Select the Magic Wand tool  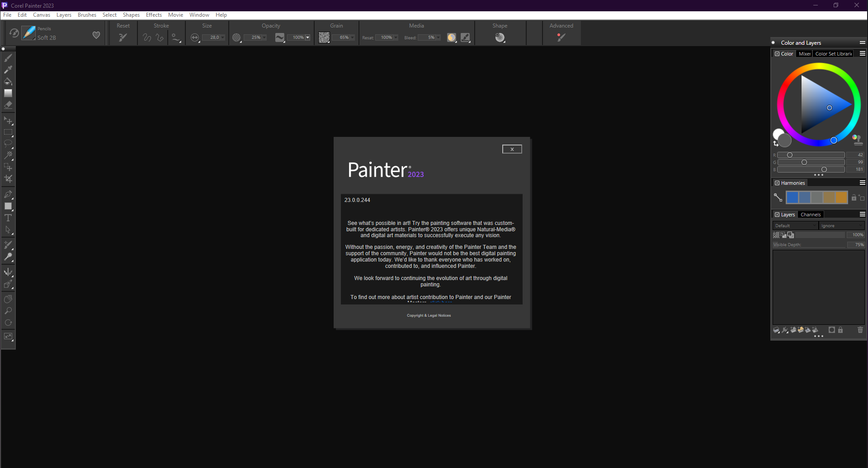8,155
